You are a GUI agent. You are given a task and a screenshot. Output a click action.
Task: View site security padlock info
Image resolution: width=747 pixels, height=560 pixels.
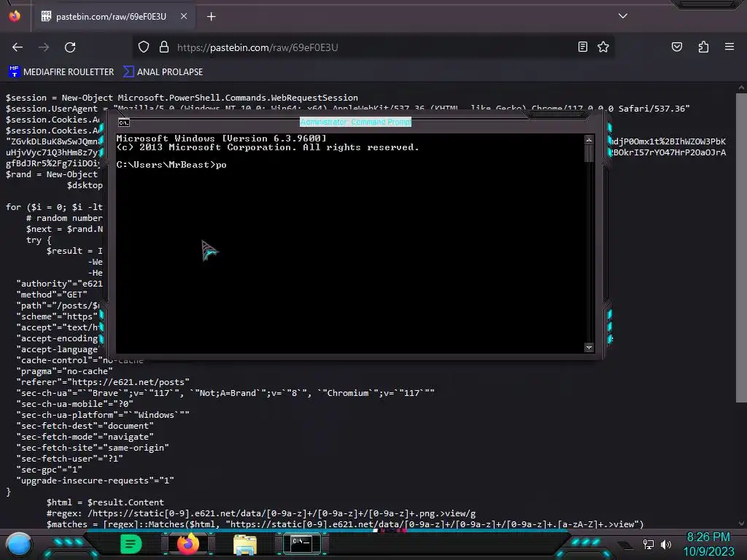[164, 47]
